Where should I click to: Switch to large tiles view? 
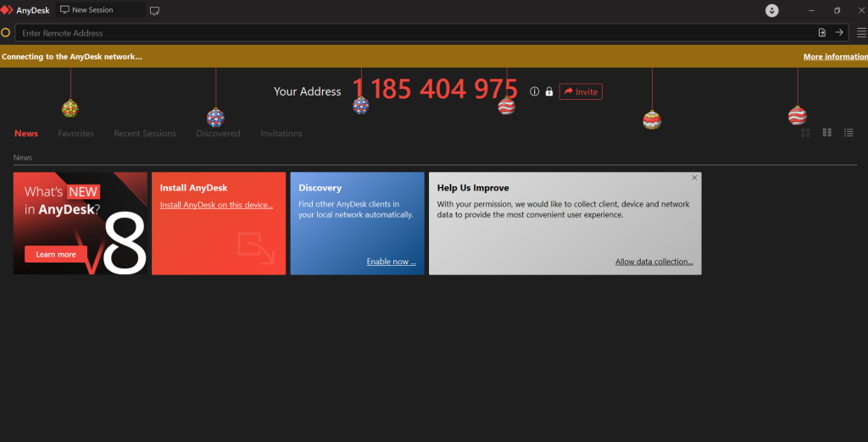coord(805,133)
